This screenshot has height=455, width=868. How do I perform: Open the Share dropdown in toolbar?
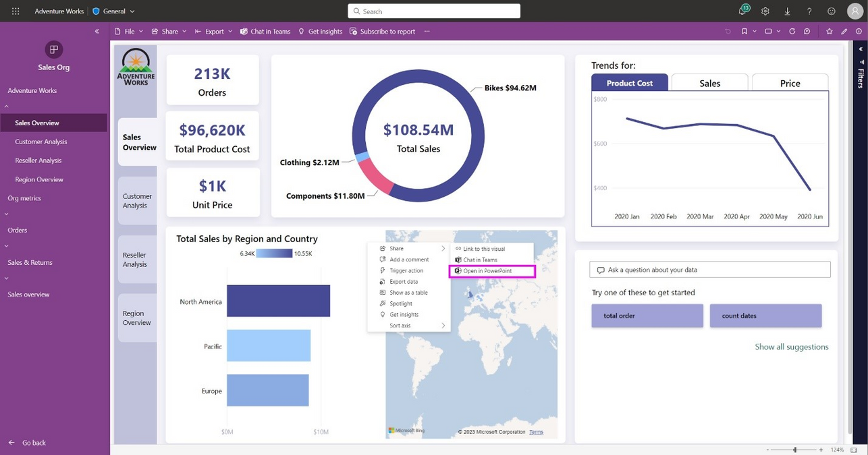(x=169, y=31)
